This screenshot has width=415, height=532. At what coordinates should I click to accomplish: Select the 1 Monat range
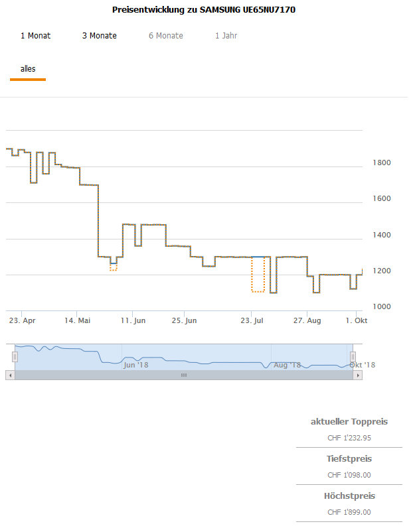coord(35,36)
